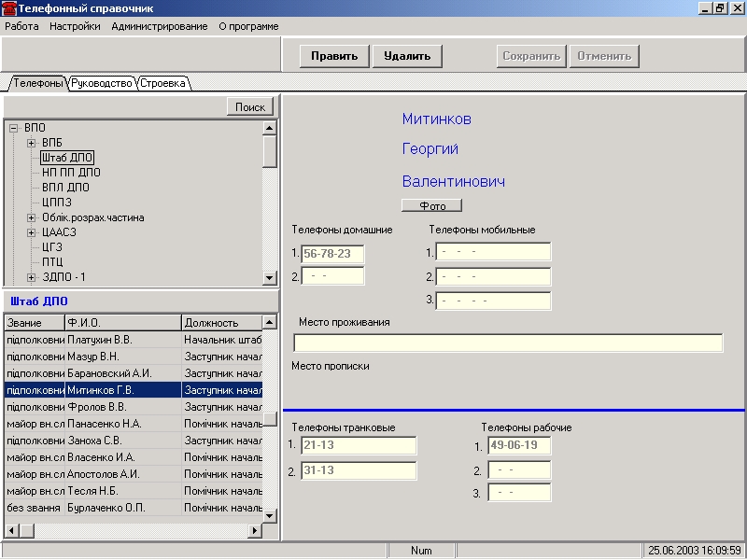Click home phone field 56-78-23
The width and height of the screenshot is (747, 560).
332,254
